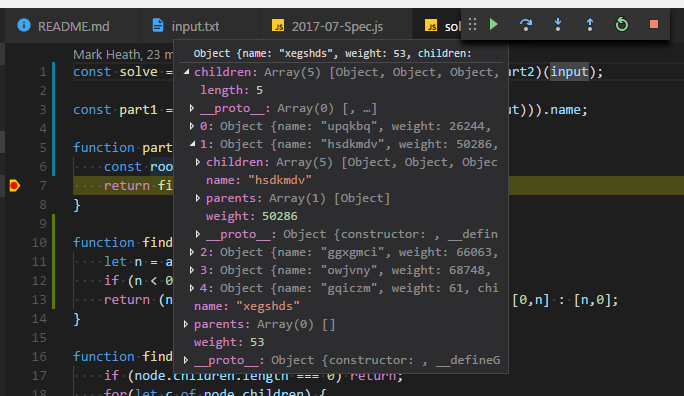The height and width of the screenshot is (396, 684).
Task: Collapse the top-level children Array(5) node
Action: coord(187,72)
